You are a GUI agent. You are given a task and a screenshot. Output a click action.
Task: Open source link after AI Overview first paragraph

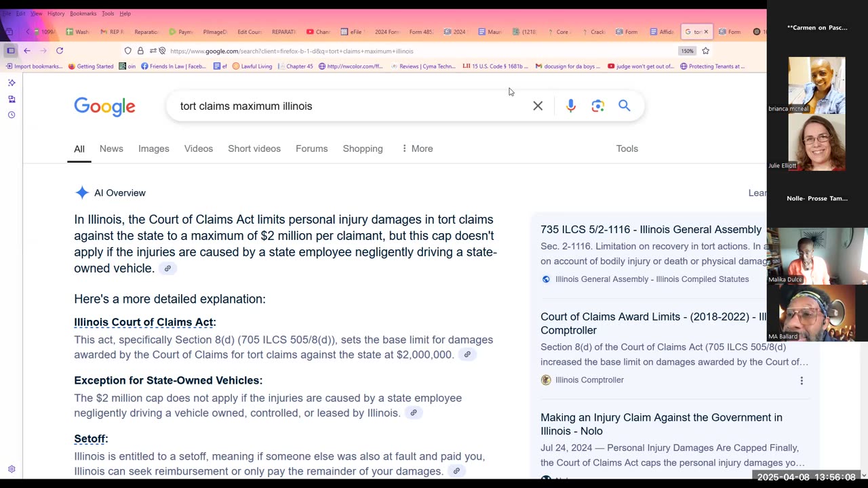click(167, 268)
